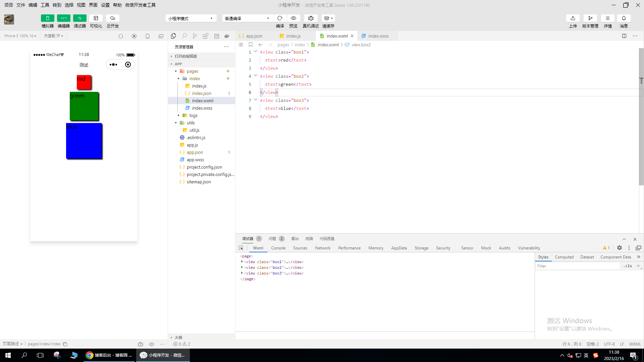Click the real device debug bug icon
Screen dimensions: 644x362
[311, 18]
